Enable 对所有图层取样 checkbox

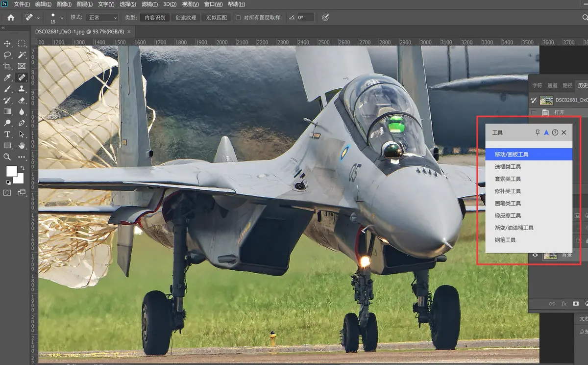click(239, 18)
